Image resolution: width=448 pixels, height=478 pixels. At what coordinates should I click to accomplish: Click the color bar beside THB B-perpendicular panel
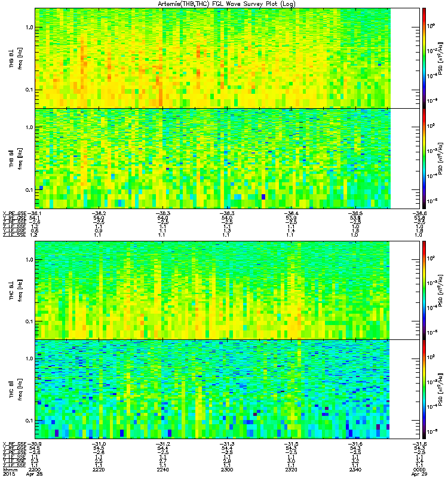pos(424,58)
